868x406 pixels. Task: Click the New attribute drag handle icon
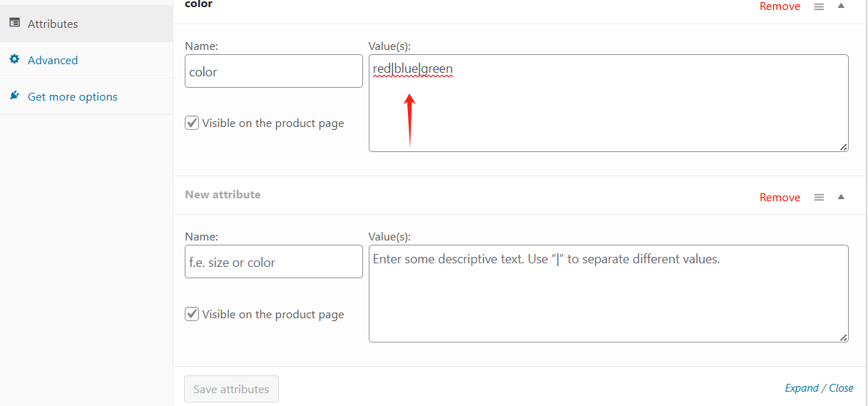[820, 197]
